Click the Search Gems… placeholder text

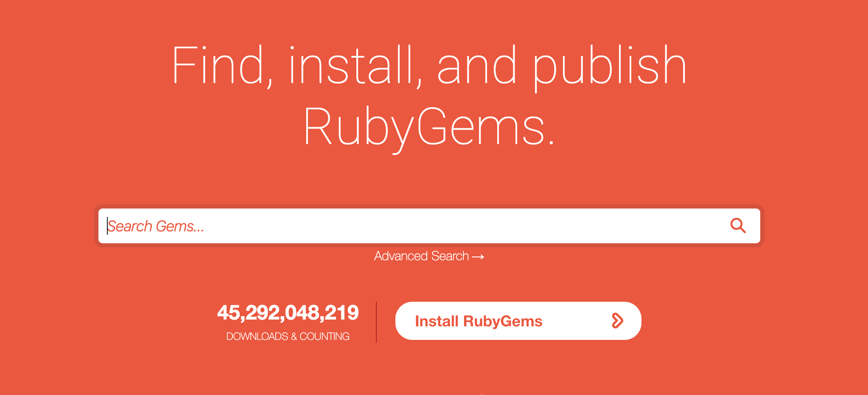click(x=156, y=226)
